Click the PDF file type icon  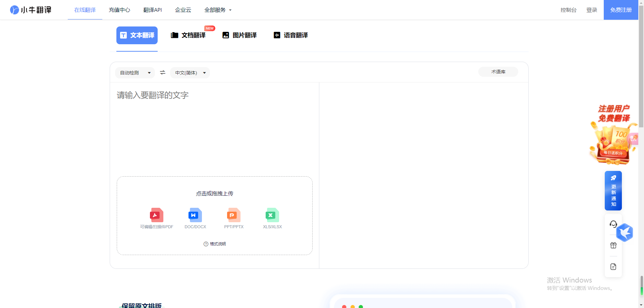pyautogui.click(x=157, y=215)
